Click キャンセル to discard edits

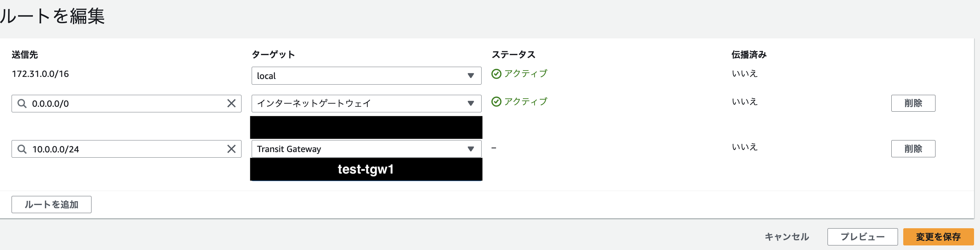[x=788, y=237]
